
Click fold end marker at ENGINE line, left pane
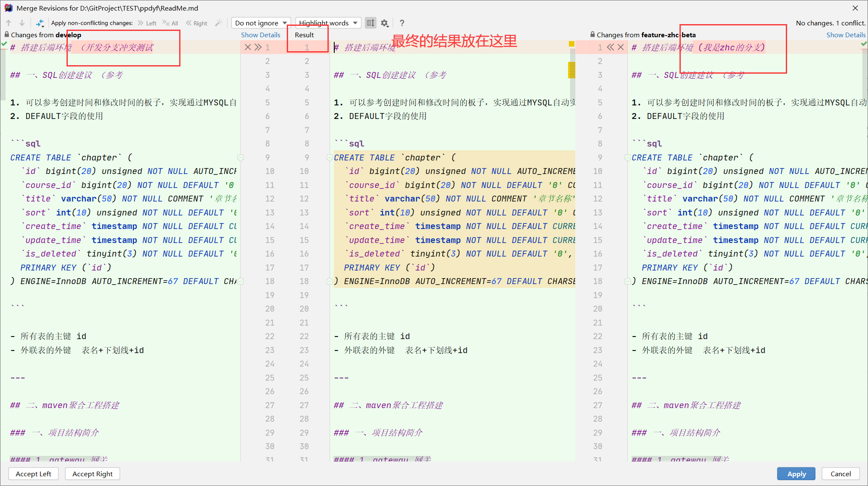tap(240, 281)
